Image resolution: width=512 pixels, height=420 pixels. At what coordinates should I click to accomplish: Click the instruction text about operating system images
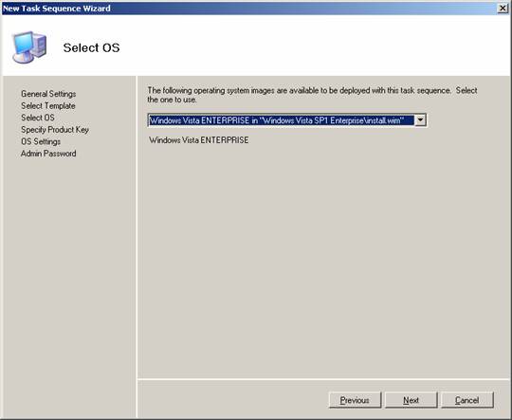(312, 95)
